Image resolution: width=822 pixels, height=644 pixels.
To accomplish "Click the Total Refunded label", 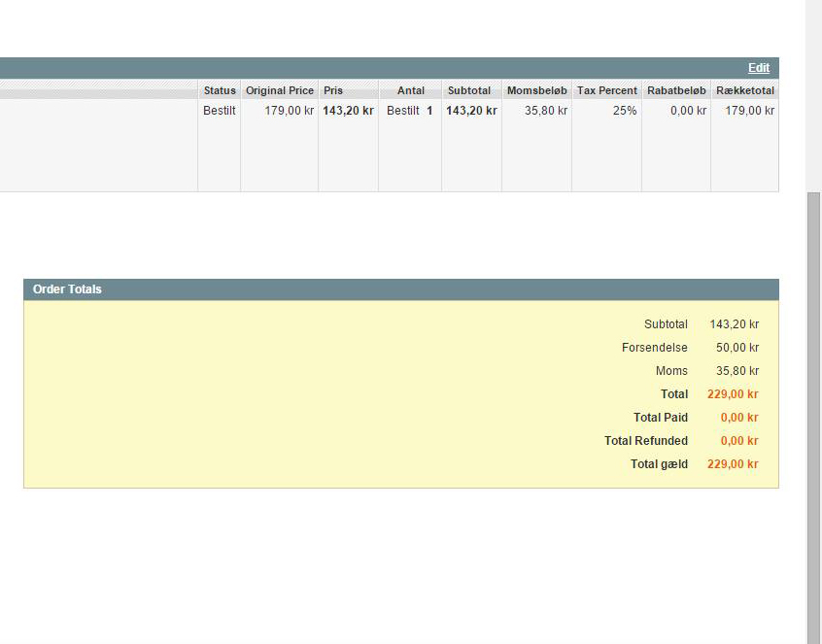I will click(645, 441).
